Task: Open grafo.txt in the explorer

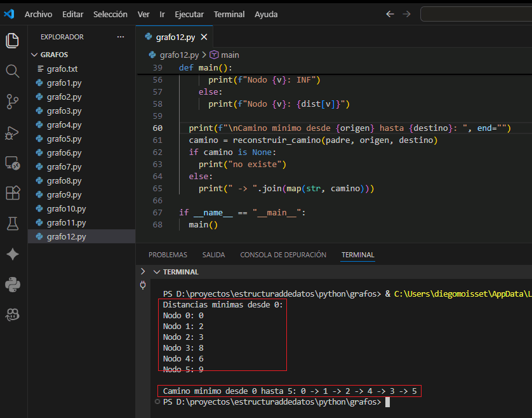Action: click(x=62, y=69)
